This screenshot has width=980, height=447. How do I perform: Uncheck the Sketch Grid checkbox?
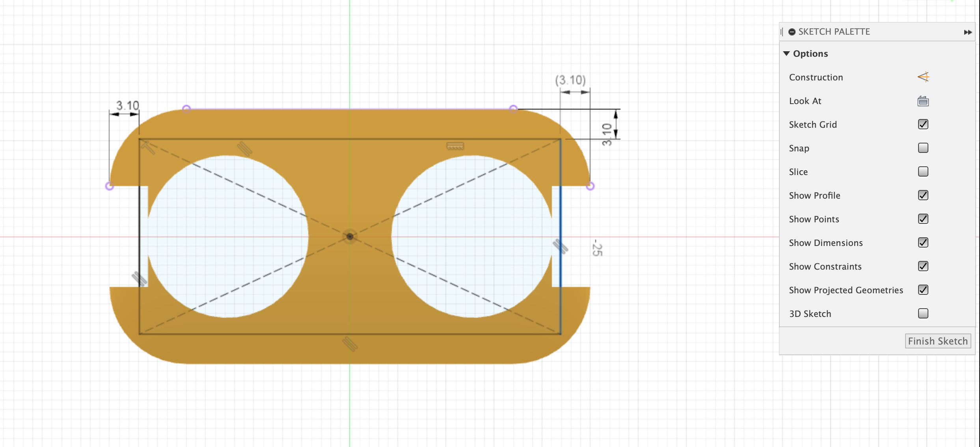[x=923, y=124]
